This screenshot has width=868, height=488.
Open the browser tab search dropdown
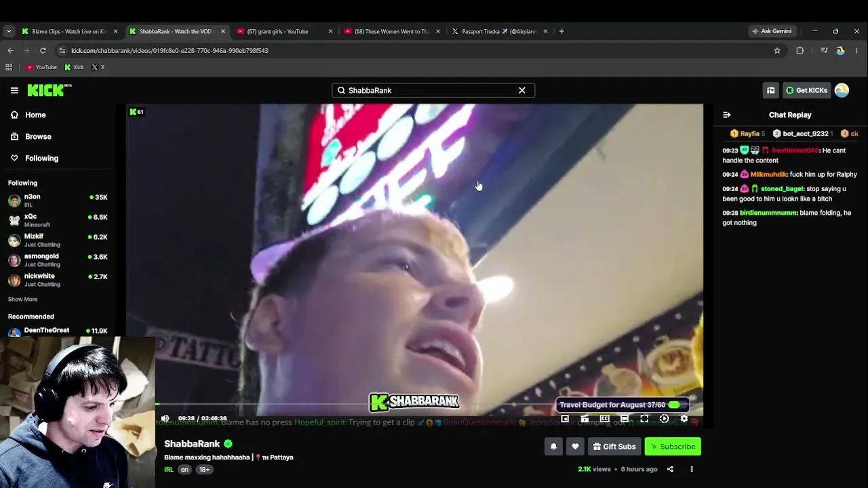coord(9,31)
